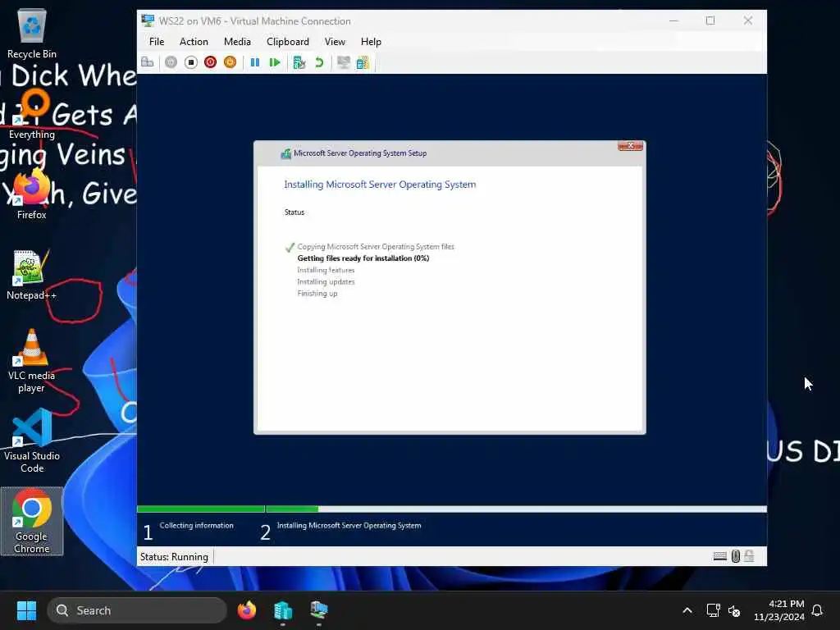
Task: Select the Notepad++ desktop shortcut
Action: click(32, 276)
